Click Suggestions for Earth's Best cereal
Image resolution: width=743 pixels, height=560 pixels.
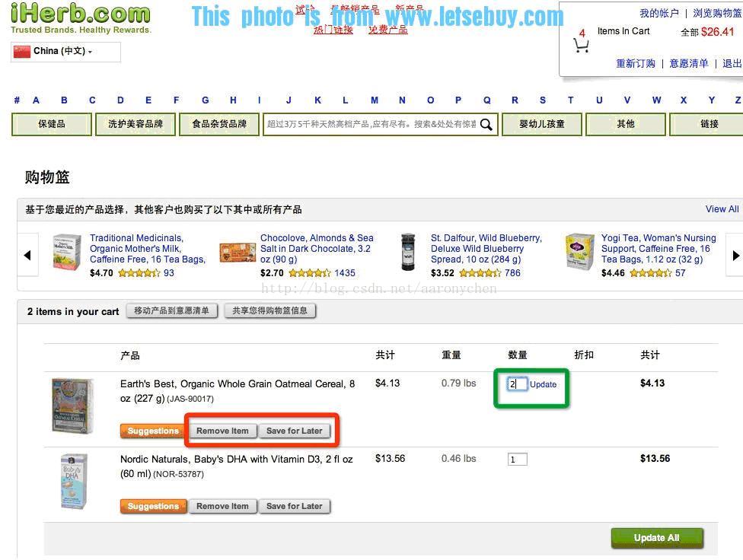click(154, 431)
